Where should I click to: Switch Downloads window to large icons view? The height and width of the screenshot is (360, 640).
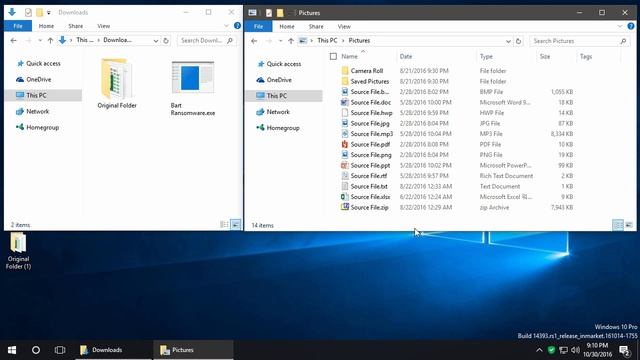[236, 224]
